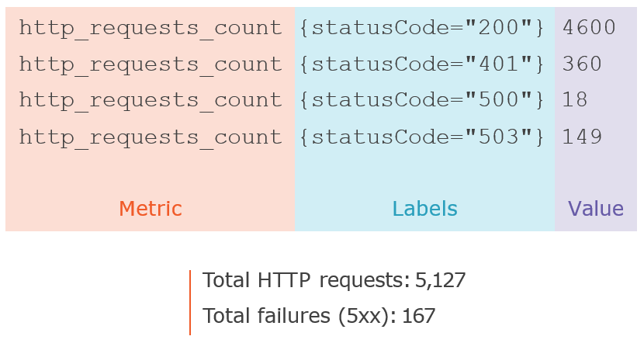Viewport: 644px width, 364px height.
Task: Click the purple Value column heading
Action: tap(596, 209)
